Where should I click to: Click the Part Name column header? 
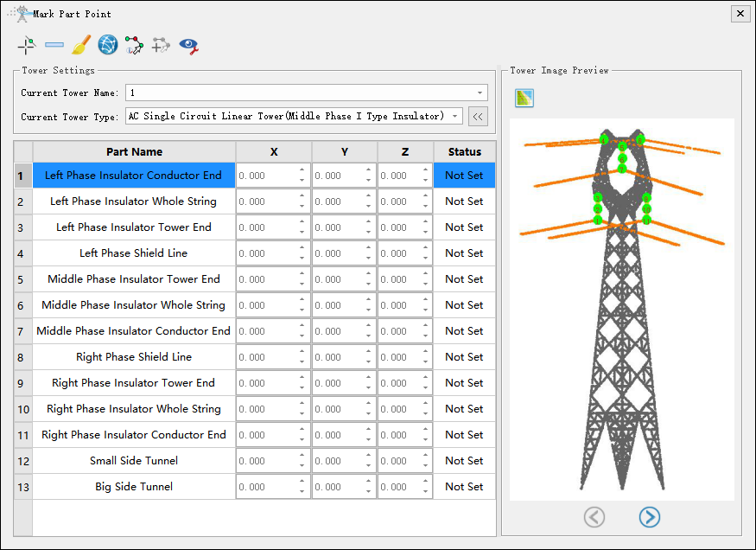click(134, 152)
